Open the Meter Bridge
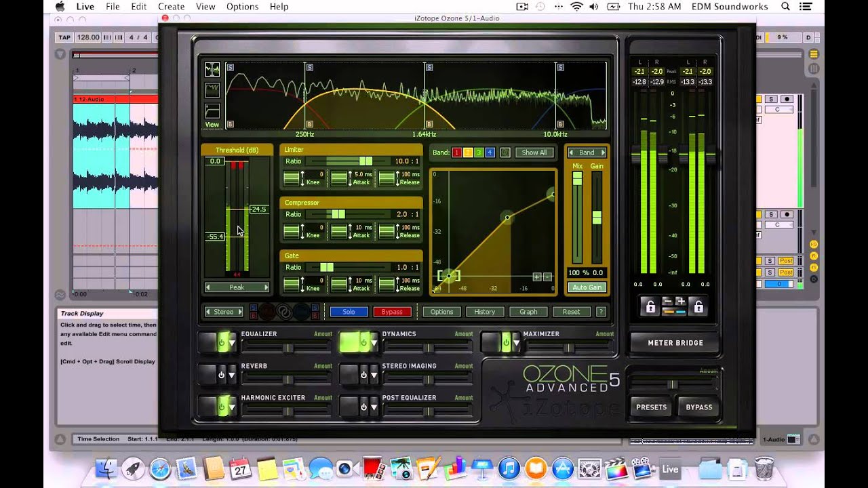 pos(675,343)
